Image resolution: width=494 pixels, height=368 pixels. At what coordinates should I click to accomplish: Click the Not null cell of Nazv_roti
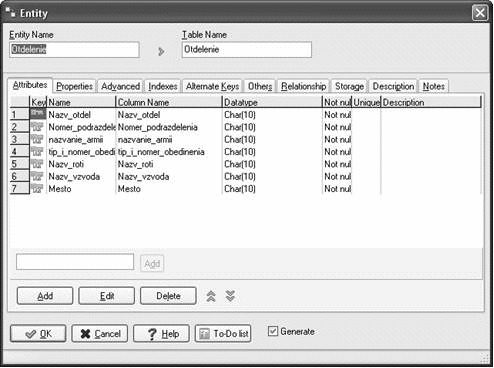(337, 164)
